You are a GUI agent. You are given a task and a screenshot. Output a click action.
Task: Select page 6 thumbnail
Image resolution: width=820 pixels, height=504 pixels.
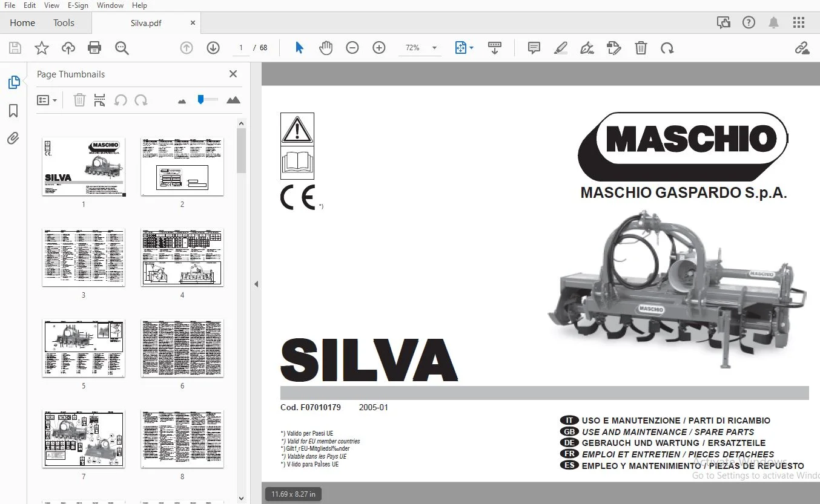tap(182, 348)
